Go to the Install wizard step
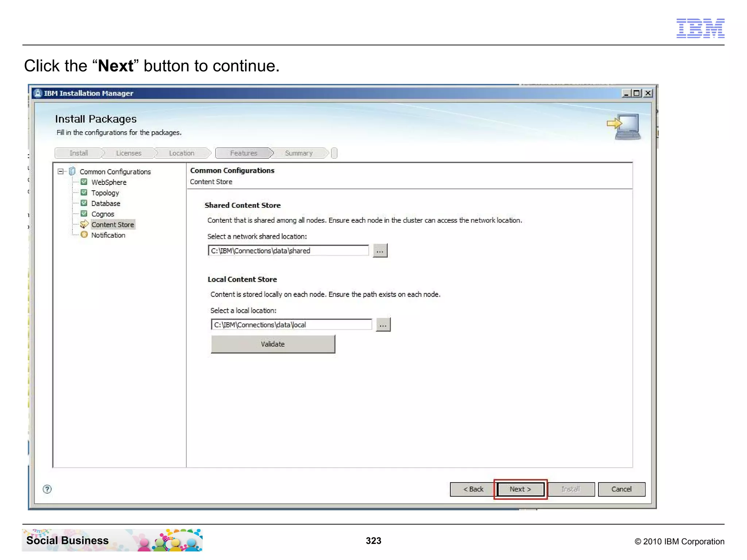 pos(78,153)
